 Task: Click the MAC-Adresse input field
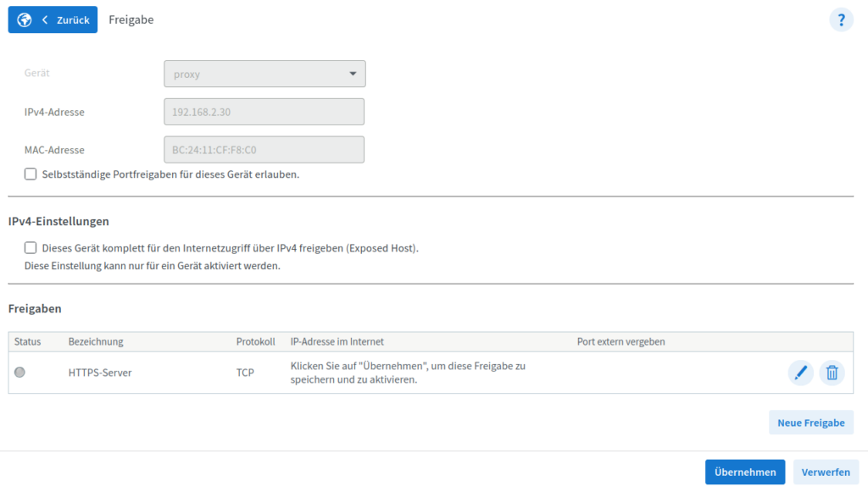coord(264,150)
